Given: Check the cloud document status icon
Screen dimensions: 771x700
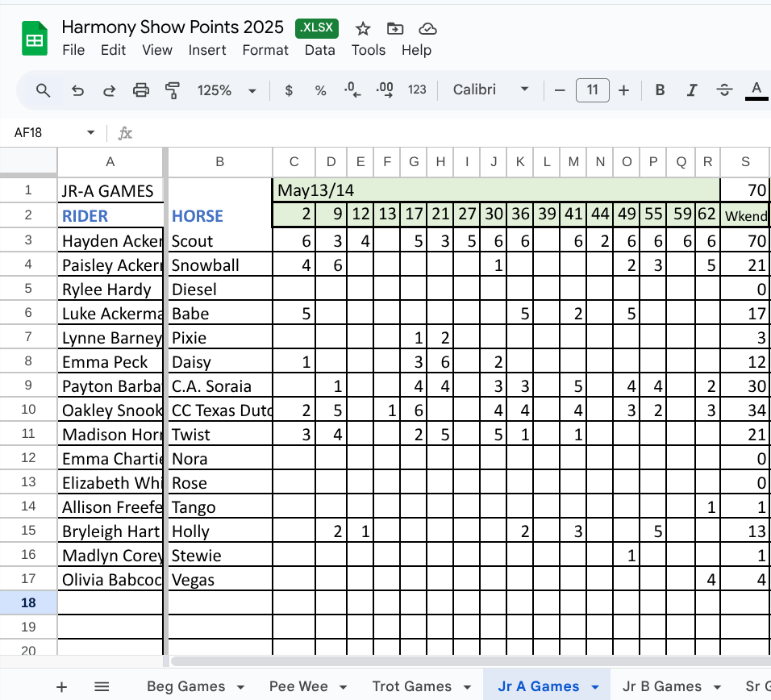Looking at the screenshot, I should pos(427,29).
